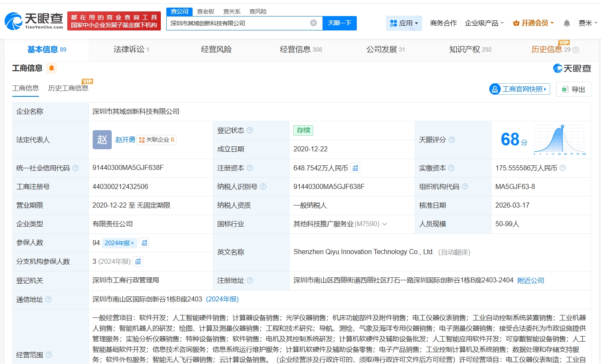This screenshot has height=364, width=601.
Task: Click the Tianyancha logo
Action: click(x=34, y=21)
